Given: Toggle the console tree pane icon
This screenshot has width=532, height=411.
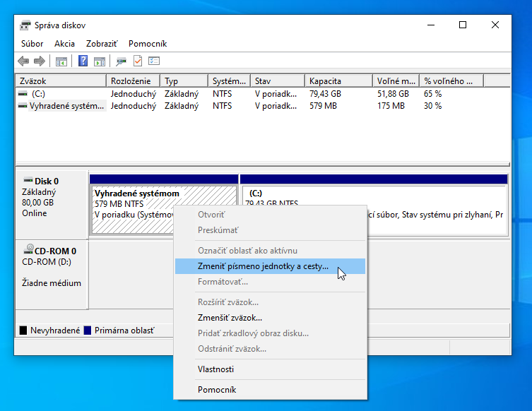Looking at the screenshot, I should click(61, 61).
